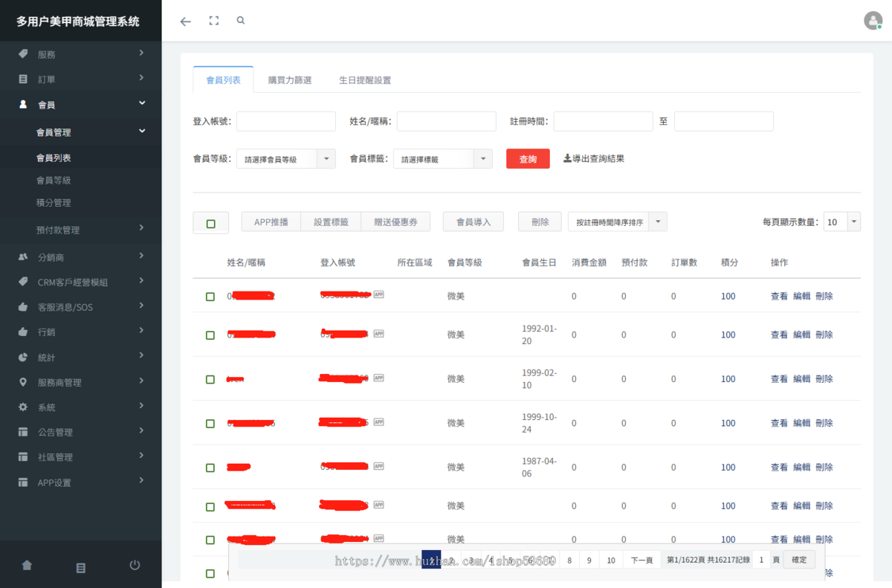Check the first member row checkbox
Screen dimensions: 892x588
tap(210, 297)
